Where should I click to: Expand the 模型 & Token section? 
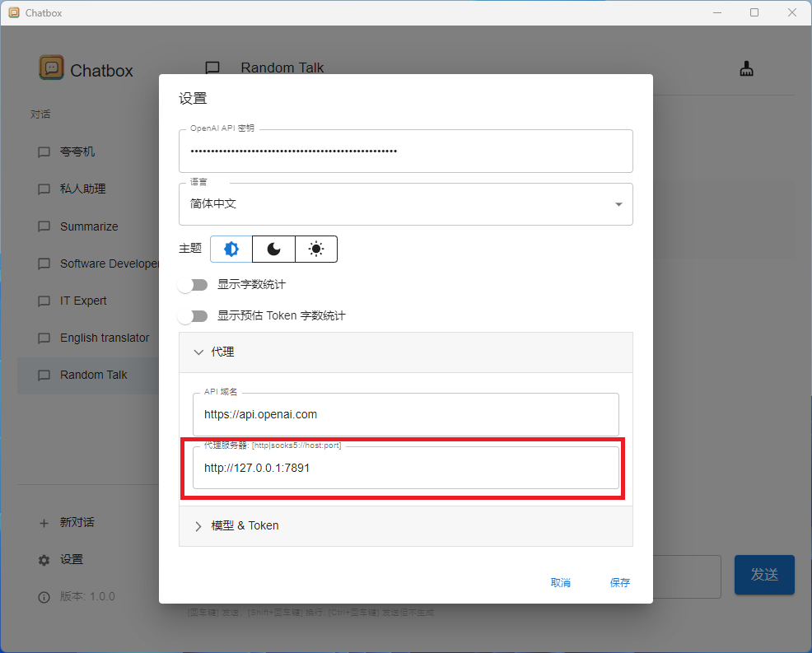[406, 526]
